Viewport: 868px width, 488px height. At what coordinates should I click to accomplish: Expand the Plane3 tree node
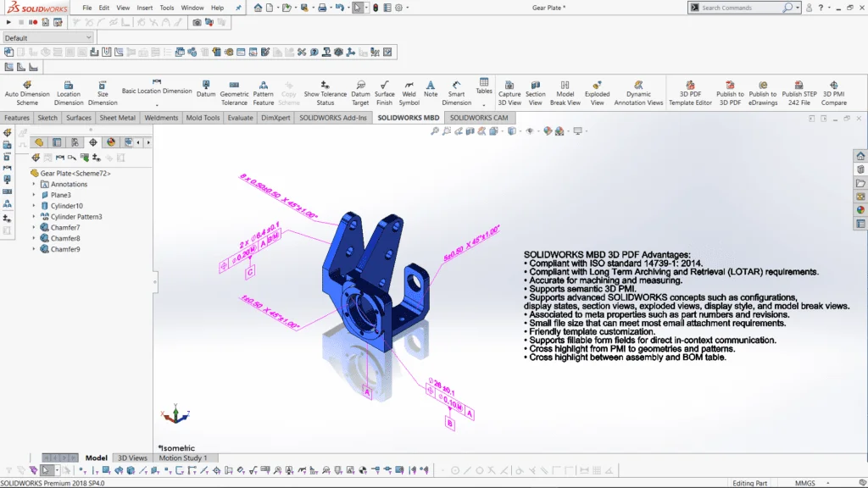click(34, 195)
